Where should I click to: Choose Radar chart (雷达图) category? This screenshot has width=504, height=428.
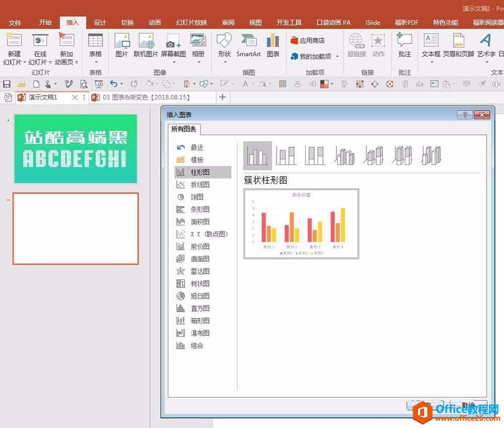pos(203,271)
